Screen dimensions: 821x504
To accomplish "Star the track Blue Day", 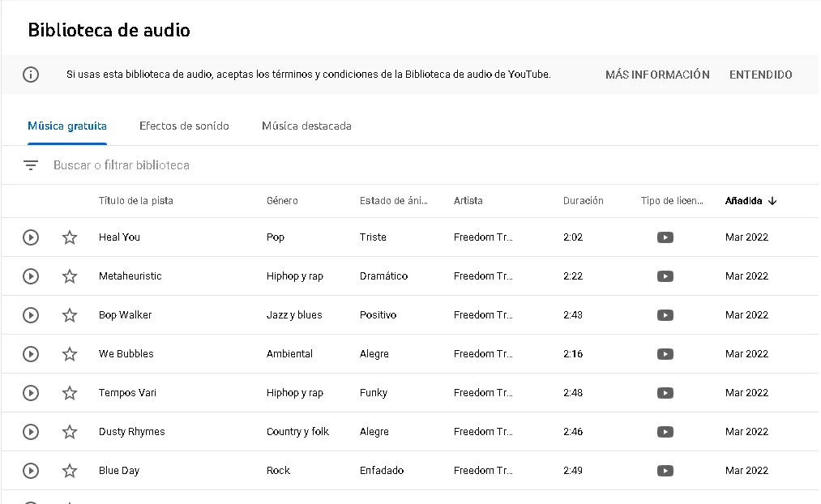I will click(x=69, y=470).
